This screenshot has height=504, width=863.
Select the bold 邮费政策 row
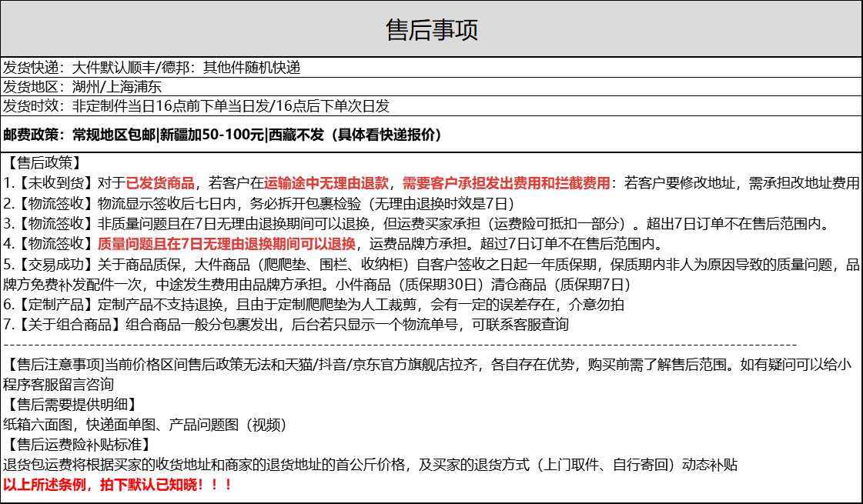point(222,135)
